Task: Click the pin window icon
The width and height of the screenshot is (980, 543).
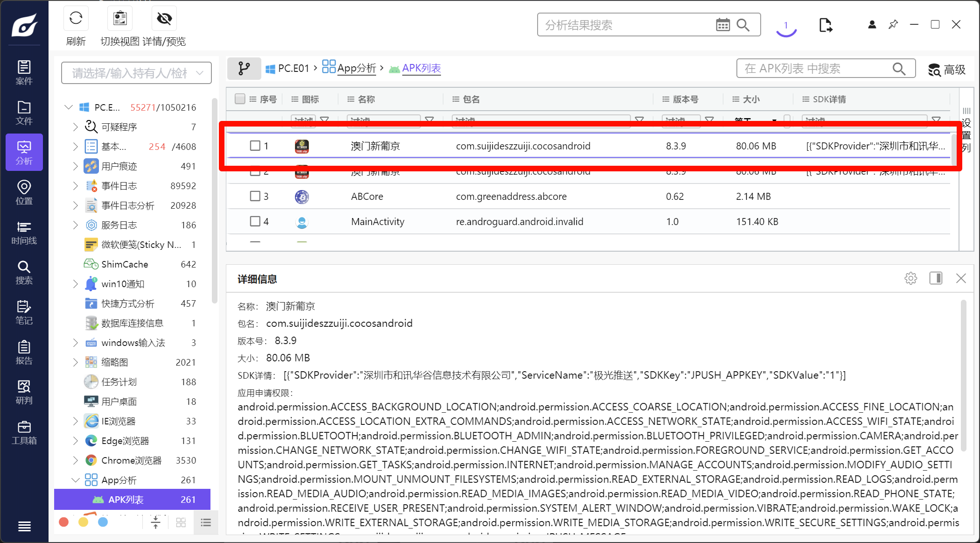Action: click(x=893, y=25)
